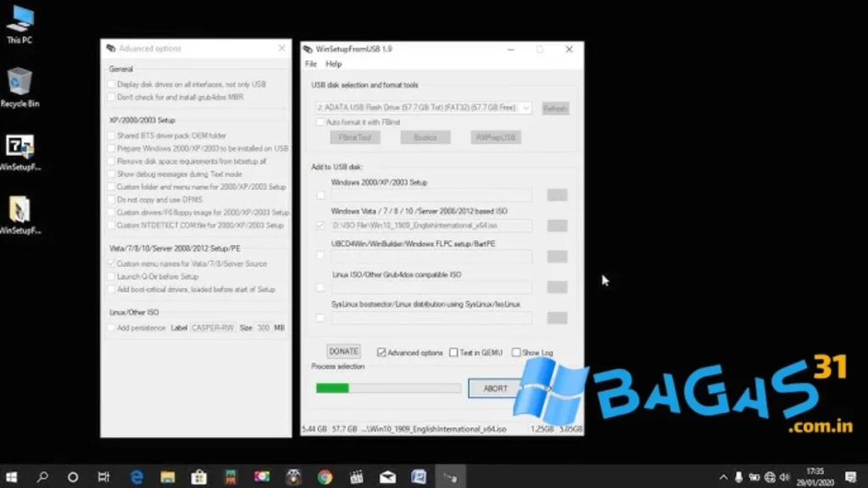
Task: Click the DONATE button
Action: (x=344, y=352)
